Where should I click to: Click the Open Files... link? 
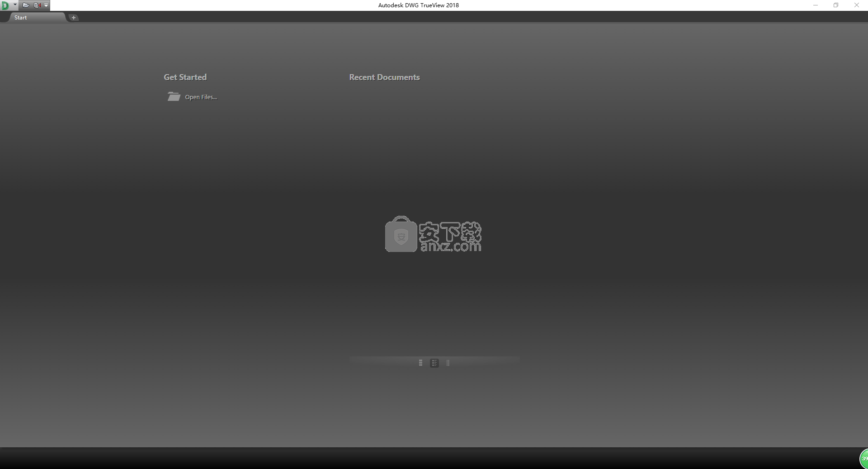tap(201, 97)
